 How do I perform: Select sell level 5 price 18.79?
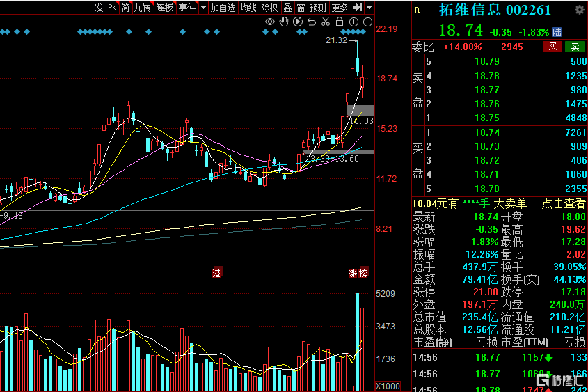[x=486, y=61]
